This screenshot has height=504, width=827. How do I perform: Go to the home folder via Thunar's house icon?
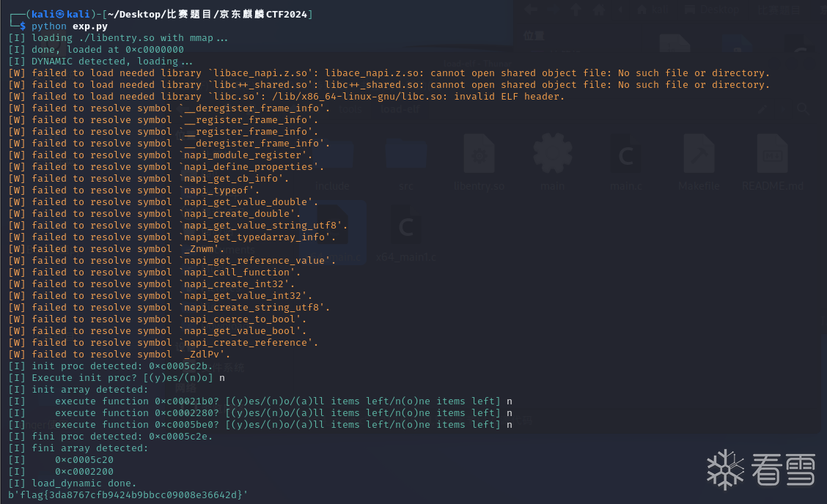tap(599, 10)
